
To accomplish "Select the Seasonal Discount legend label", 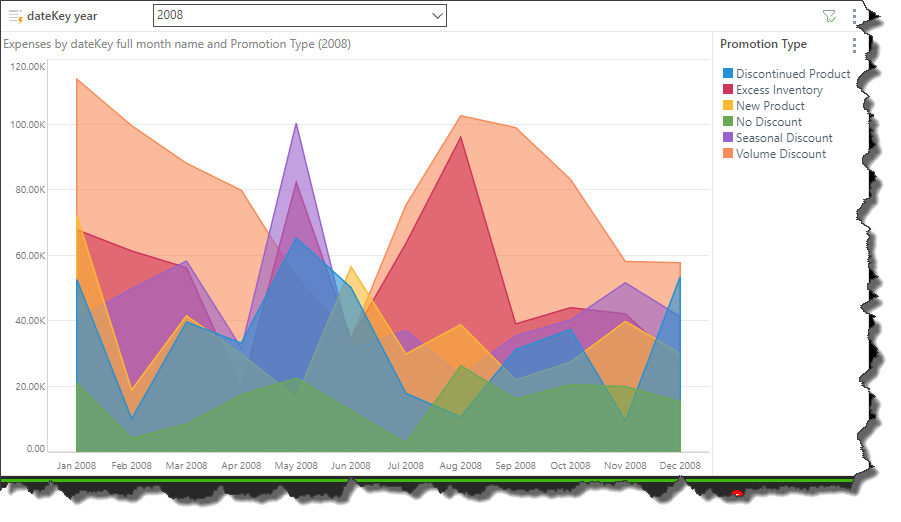I will click(784, 138).
